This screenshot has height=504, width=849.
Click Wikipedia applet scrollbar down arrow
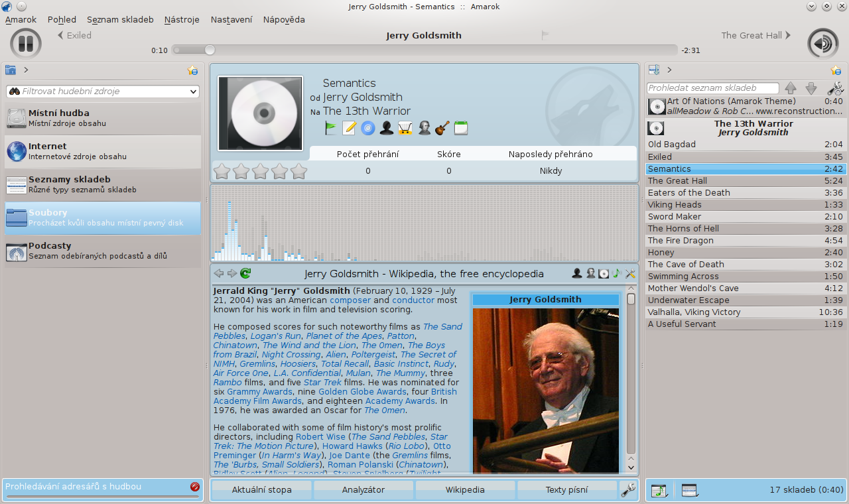coord(631,468)
